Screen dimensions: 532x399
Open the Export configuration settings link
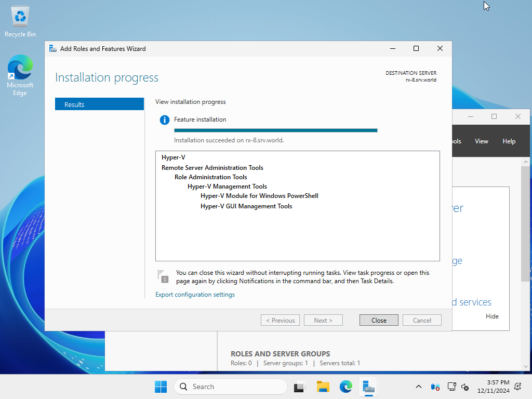click(195, 295)
